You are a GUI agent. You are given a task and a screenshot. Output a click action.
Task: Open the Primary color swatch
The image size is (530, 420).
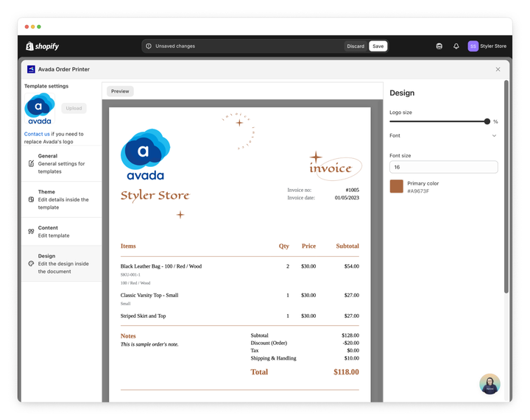[397, 186]
